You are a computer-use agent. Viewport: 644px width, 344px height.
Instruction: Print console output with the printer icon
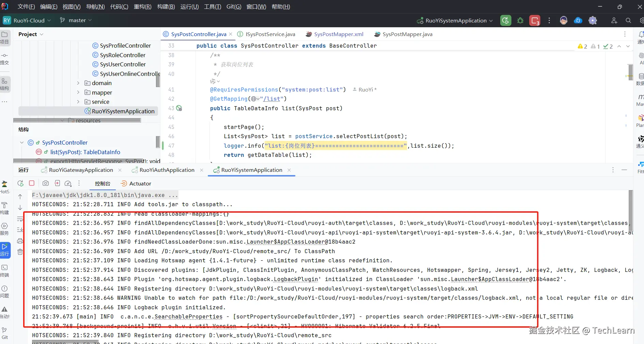pyautogui.click(x=20, y=241)
